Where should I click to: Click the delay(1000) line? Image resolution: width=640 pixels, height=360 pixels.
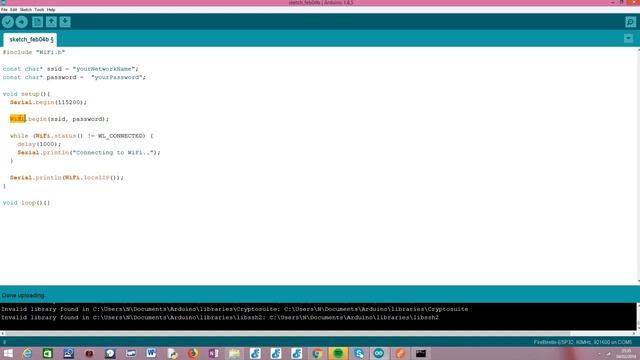point(39,144)
